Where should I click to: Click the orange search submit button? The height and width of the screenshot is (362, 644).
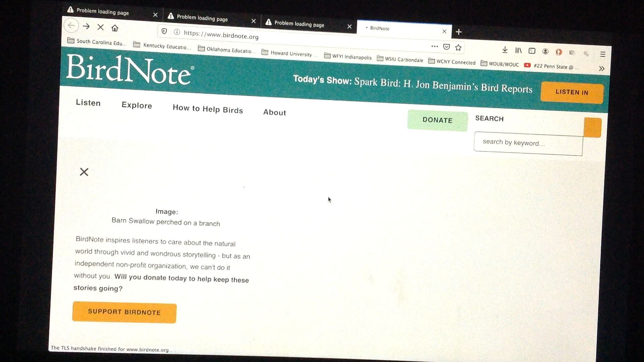[592, 128]
